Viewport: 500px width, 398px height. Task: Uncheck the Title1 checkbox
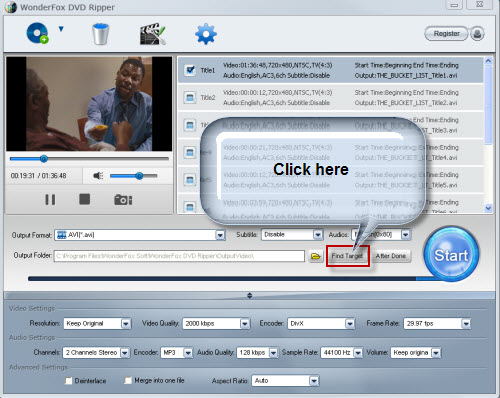[190, 70]
